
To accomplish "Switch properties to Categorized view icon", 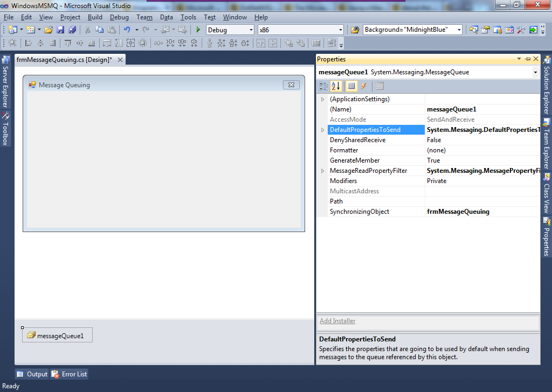I will pos(322,86).
